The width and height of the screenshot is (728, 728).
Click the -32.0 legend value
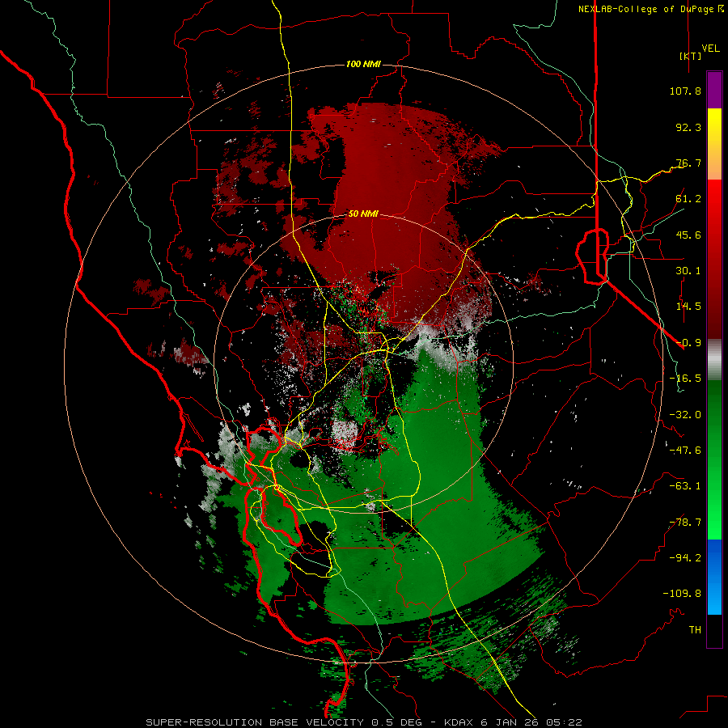point(685,415)
